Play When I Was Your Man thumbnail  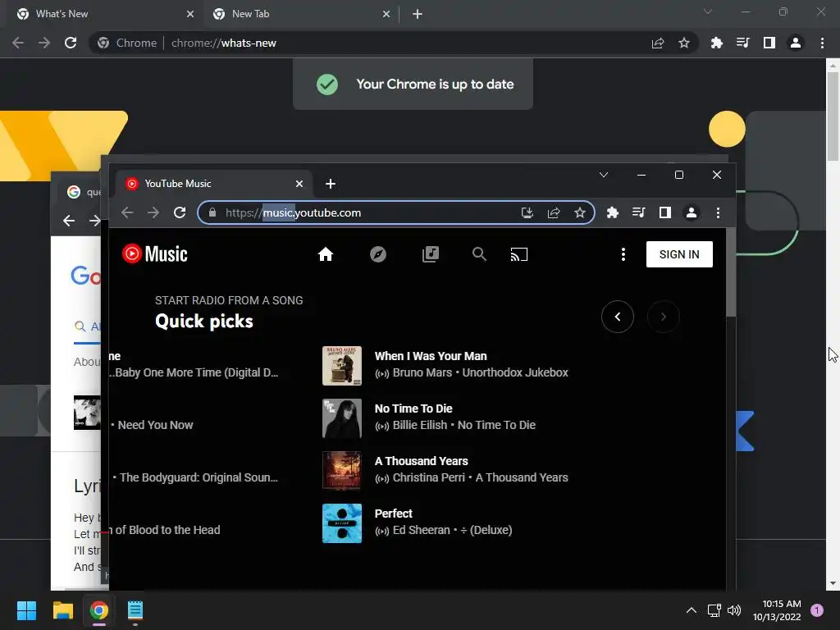click(342, 366)
